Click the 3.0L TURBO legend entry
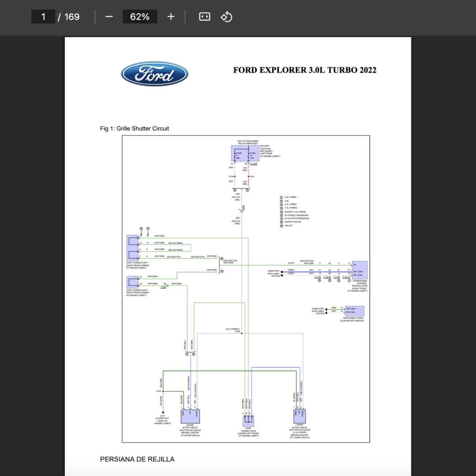Image resolution: width=476 pixels, height=476 pixels. (x=288, y=197)
